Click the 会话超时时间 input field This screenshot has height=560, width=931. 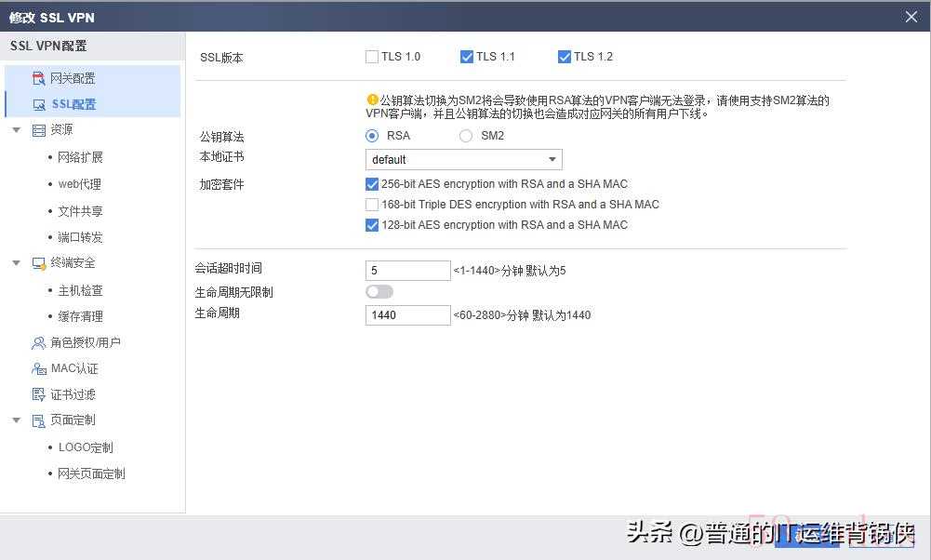pyautogui.click(x=408, y=270)
